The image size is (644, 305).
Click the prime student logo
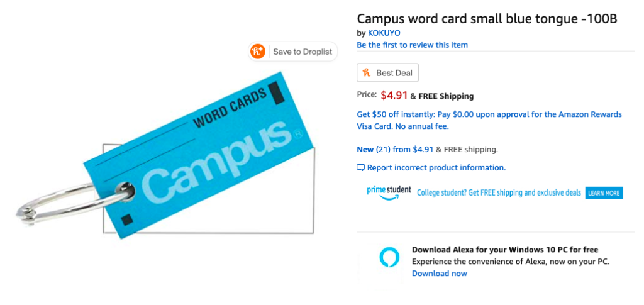point(389,192)
